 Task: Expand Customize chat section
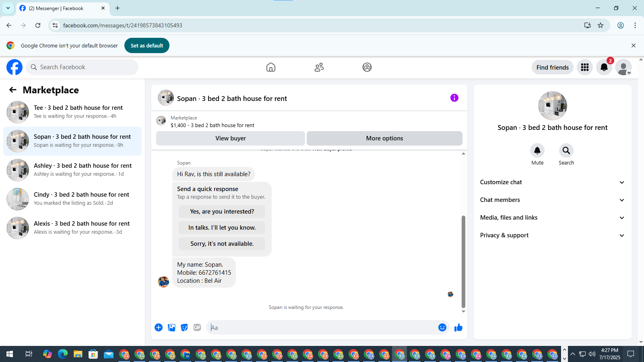point(552,182)
